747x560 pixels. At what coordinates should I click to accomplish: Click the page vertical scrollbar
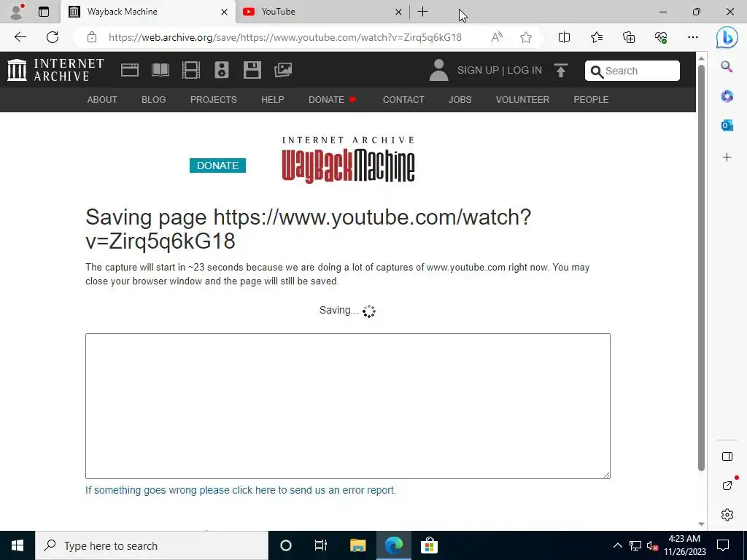point(701,268)
